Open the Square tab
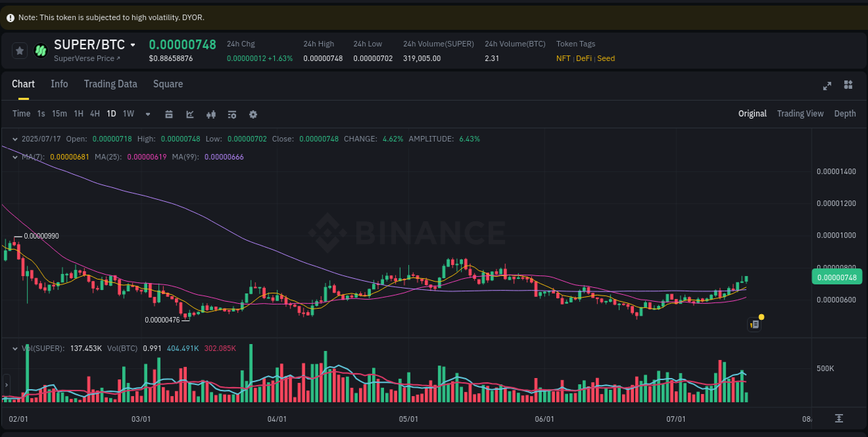This screenshot has width=868, height=437. point(167,84)
